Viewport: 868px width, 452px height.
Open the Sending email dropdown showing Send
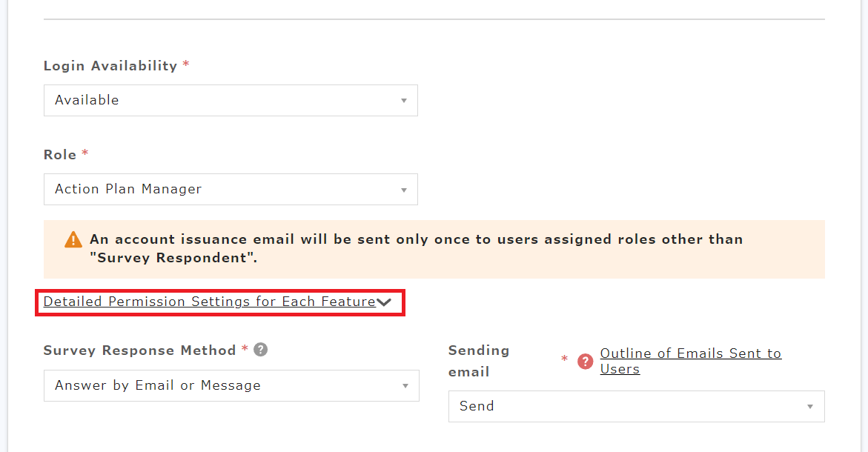tap(635, 407)
